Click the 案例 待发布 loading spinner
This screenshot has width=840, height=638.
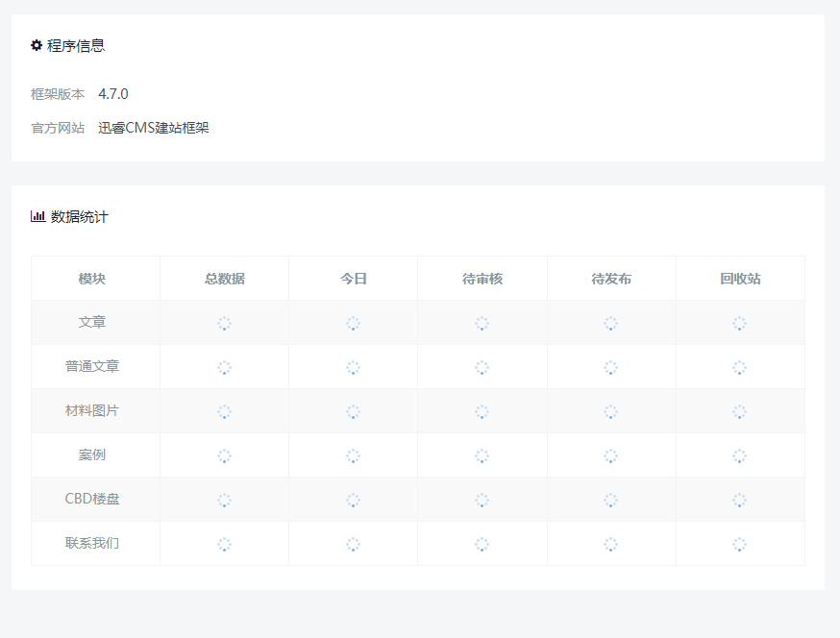click(x=610, y=455)
